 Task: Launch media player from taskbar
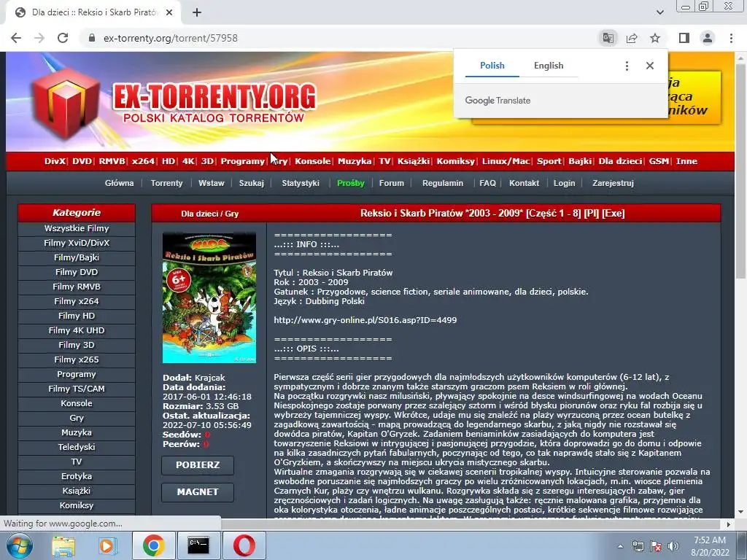107,546
